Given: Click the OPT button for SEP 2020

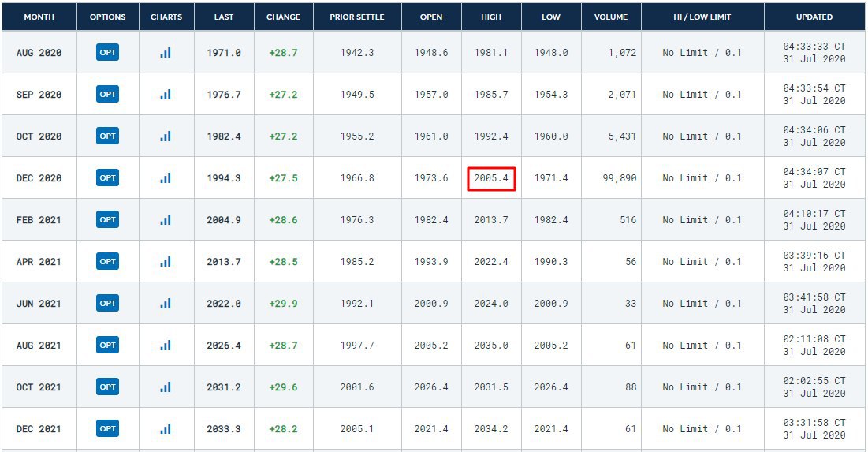Looking at the screenshot, I should [107, 94].
